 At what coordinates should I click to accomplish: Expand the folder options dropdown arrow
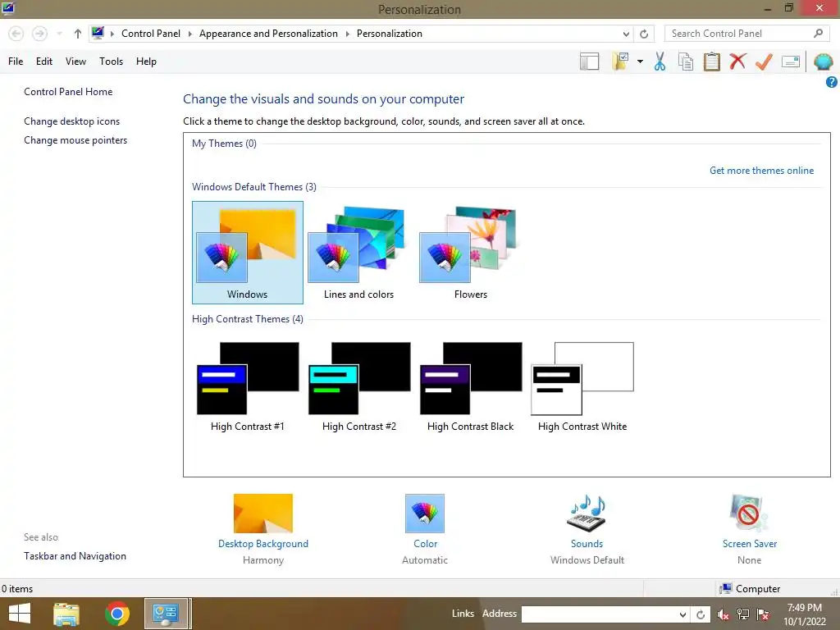coord(640,62)
